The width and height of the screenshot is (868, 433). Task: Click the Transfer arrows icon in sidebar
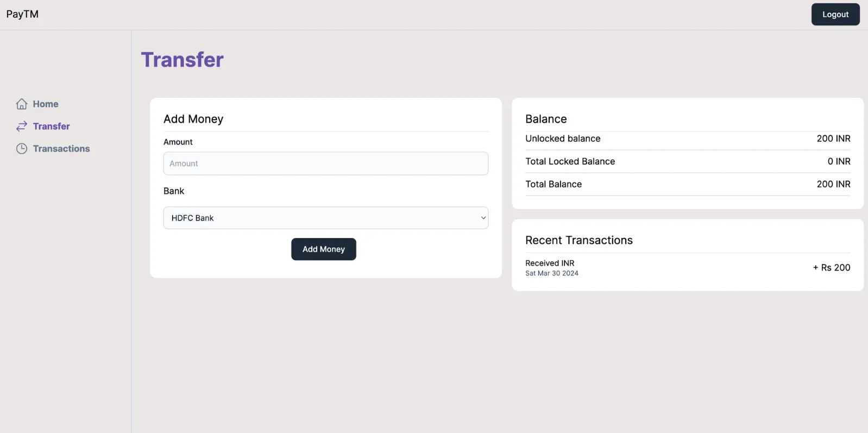coord(22,127)
